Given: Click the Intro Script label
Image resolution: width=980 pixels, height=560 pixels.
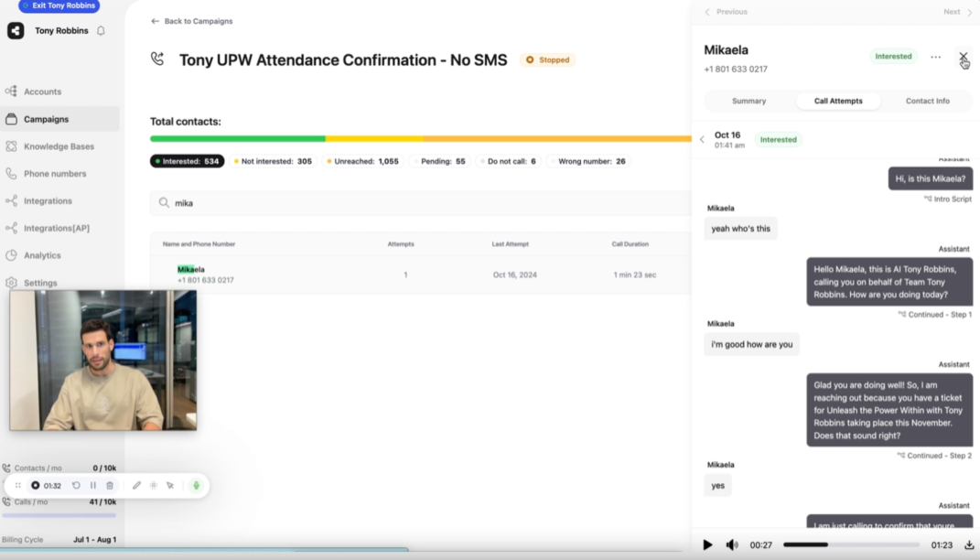Looking at the screenshot, I should [947, 199].
